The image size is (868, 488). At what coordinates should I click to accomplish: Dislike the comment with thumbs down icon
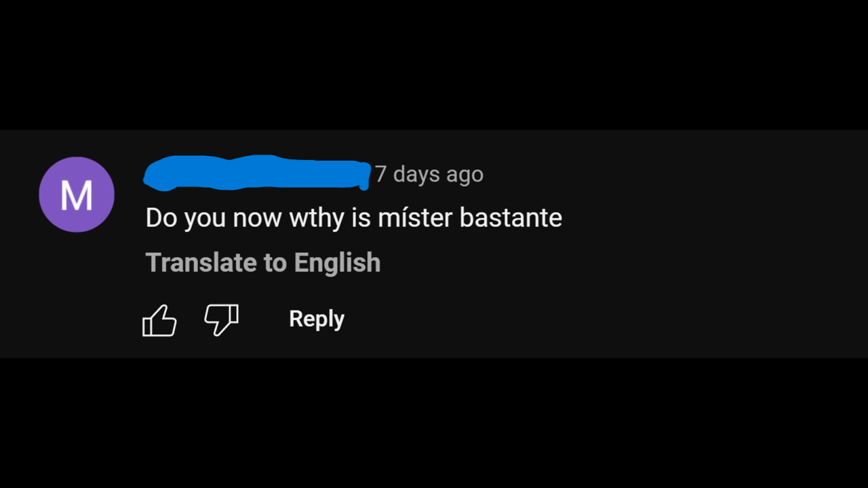(x=222, y=319)
